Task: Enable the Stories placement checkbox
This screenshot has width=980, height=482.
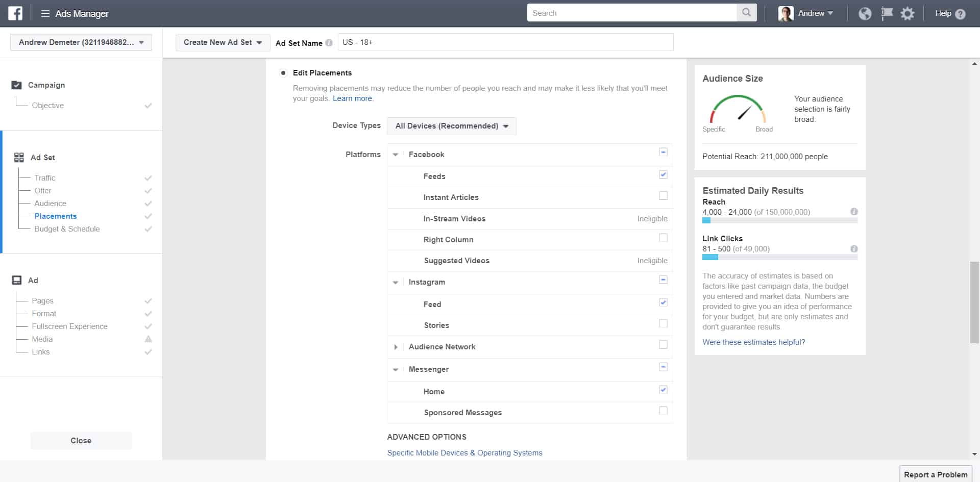Action: coord(663,323)
